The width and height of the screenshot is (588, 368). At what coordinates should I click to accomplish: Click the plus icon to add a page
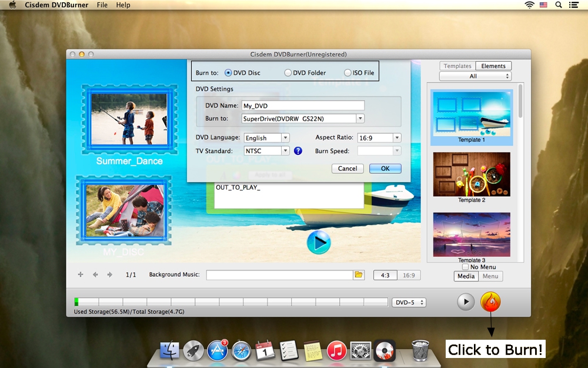click(80, 274)
